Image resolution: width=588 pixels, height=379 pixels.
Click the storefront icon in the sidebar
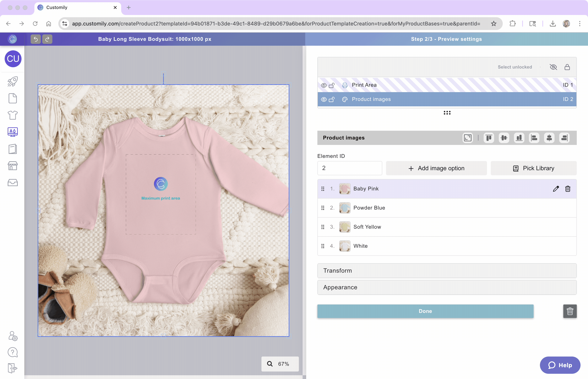click(13, 166)
